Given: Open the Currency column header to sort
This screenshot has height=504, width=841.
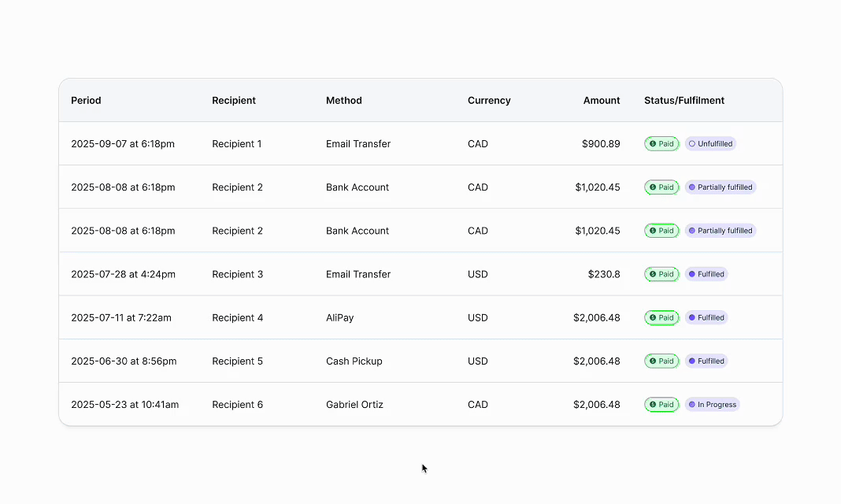Looking at the screenshot, I should point(488,100).
